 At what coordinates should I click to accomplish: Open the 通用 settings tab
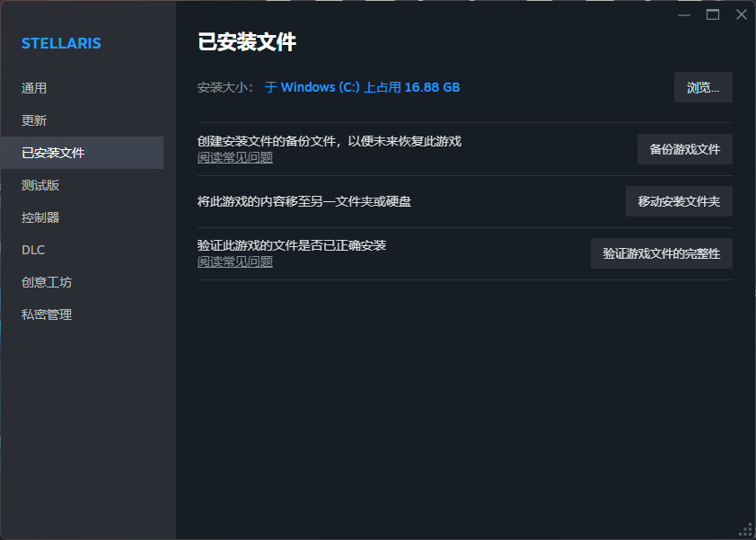[x=34, y=88]
